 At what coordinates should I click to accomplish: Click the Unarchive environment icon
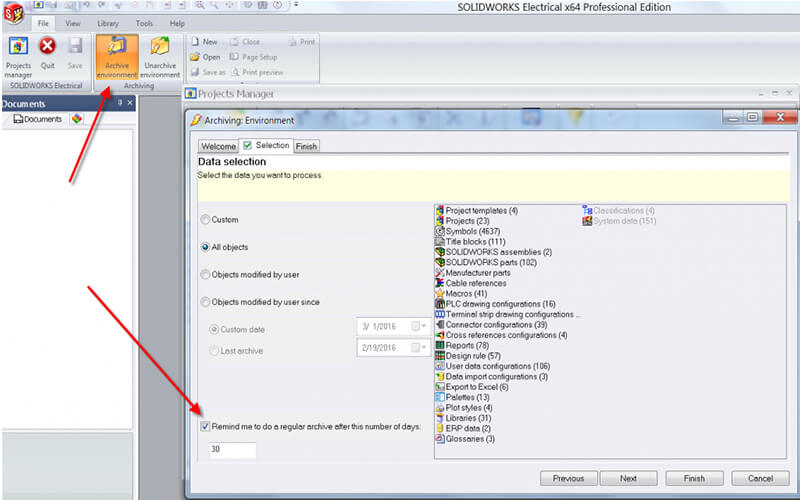click(x=160, y=48)
